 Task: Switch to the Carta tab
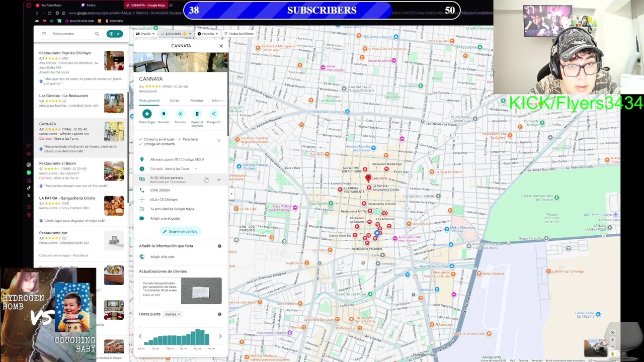[174, 101]
